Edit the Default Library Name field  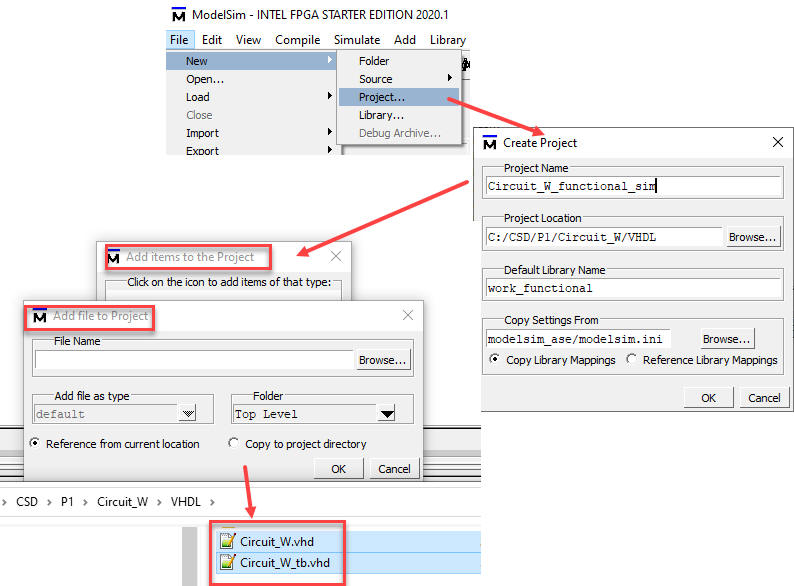[632, 288]
